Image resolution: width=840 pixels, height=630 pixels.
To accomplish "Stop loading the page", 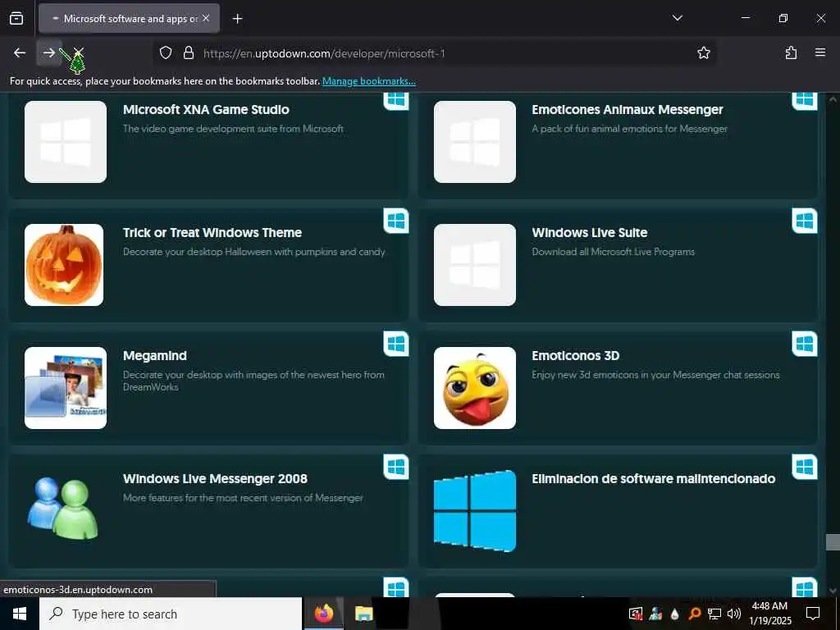I will pyautogui.click(x=79, y=52).
